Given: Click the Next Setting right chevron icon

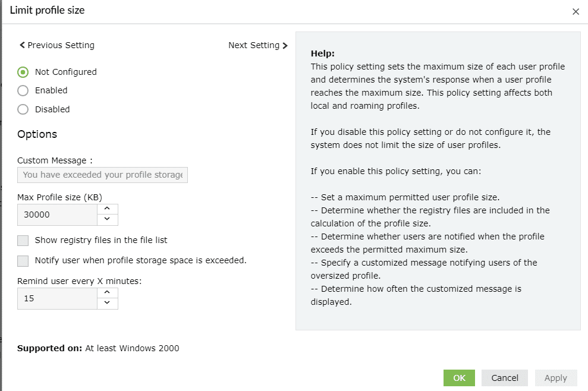Looking at the screenshot, I should [285, 45].
